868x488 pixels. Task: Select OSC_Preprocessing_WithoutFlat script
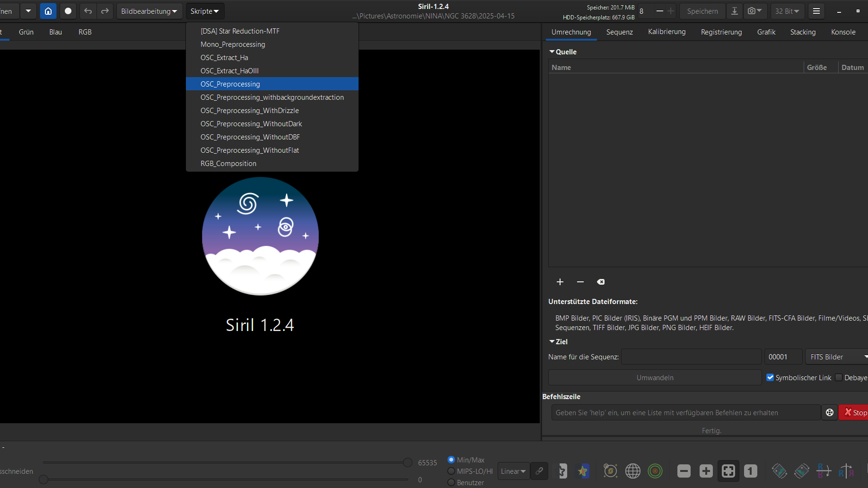[272, 150]
